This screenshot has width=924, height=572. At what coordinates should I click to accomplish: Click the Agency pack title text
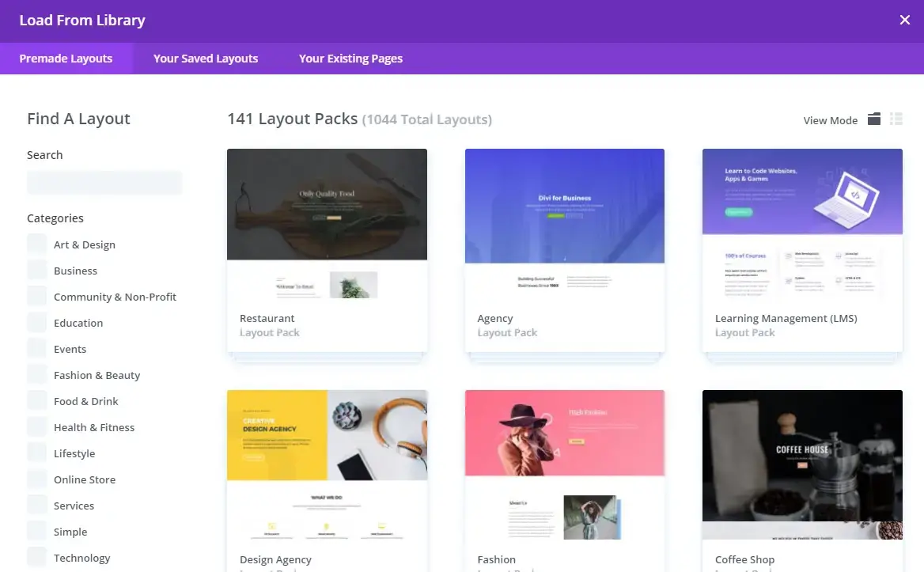(495, 319)
